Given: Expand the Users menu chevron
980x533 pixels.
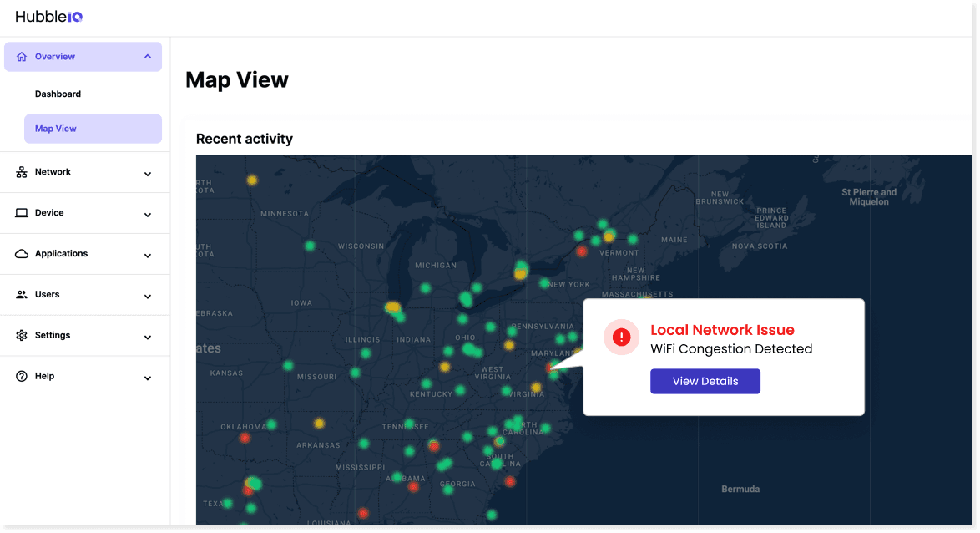Looking at the screenshot, I should pos(148,297).
